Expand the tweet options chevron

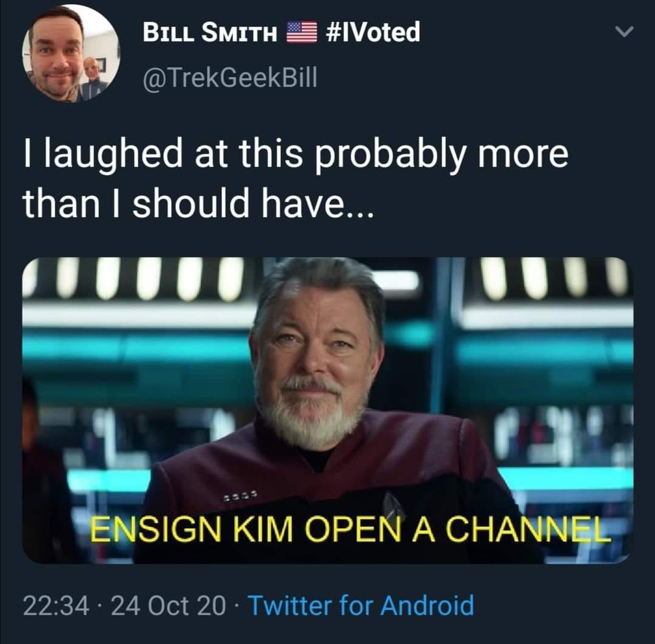[625, 32]
